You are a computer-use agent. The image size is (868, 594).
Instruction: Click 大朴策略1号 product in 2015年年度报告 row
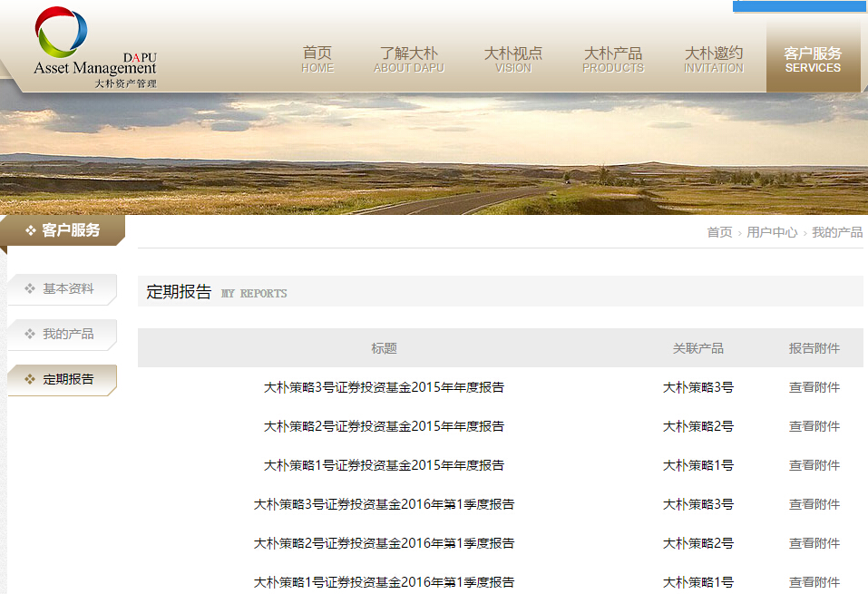[x=698, y=465]
